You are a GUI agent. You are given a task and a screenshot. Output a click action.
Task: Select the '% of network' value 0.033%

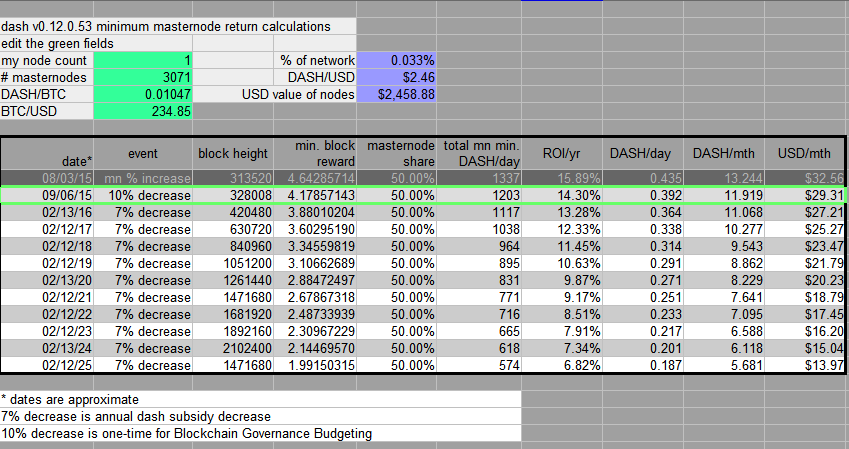point(396,60)
